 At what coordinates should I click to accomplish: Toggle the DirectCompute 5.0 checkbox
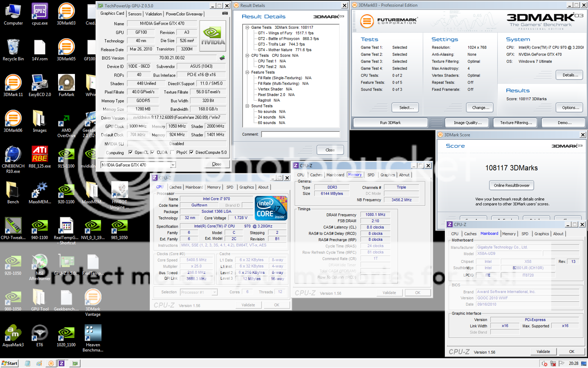pos(191,152)
